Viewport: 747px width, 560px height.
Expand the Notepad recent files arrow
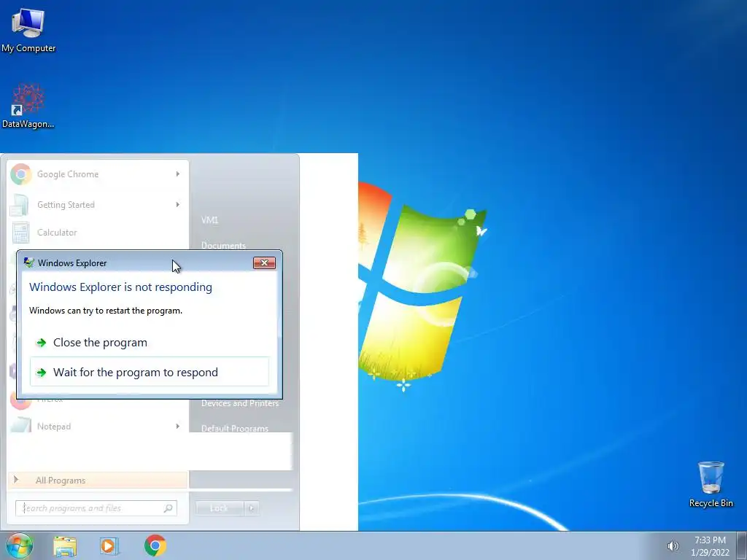[178, 426]
